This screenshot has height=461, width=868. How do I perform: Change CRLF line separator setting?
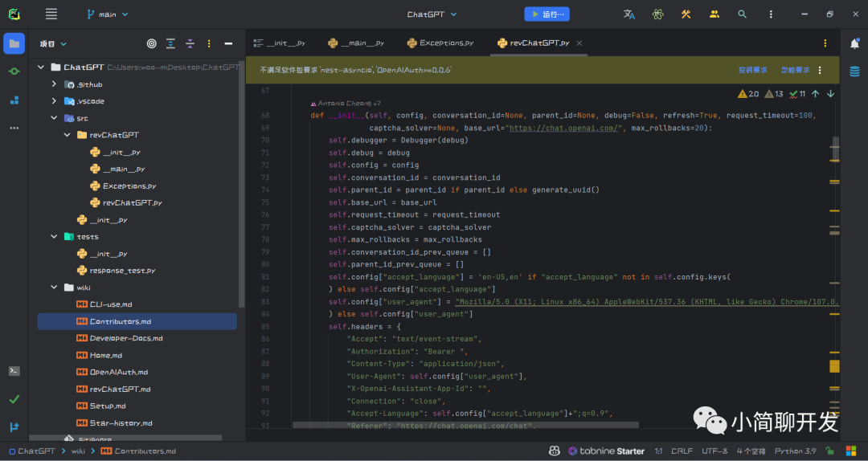[x=682, y=451]
